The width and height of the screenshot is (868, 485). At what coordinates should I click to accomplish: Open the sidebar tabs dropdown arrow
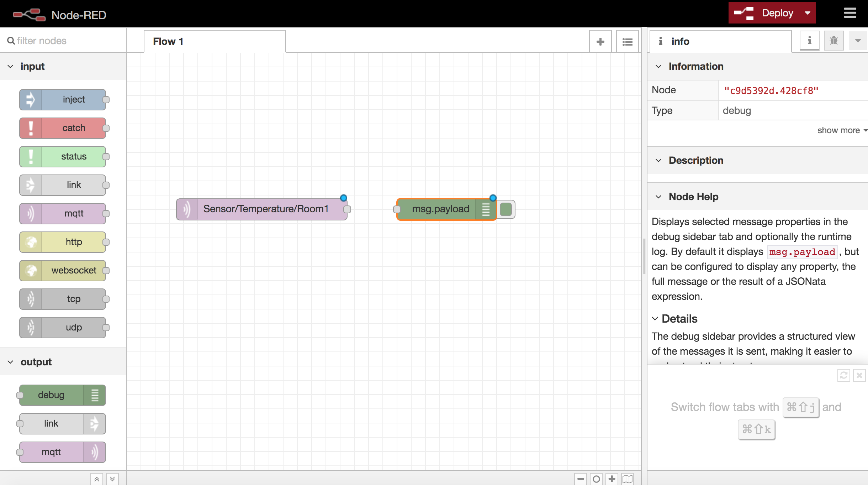[858, 41]
